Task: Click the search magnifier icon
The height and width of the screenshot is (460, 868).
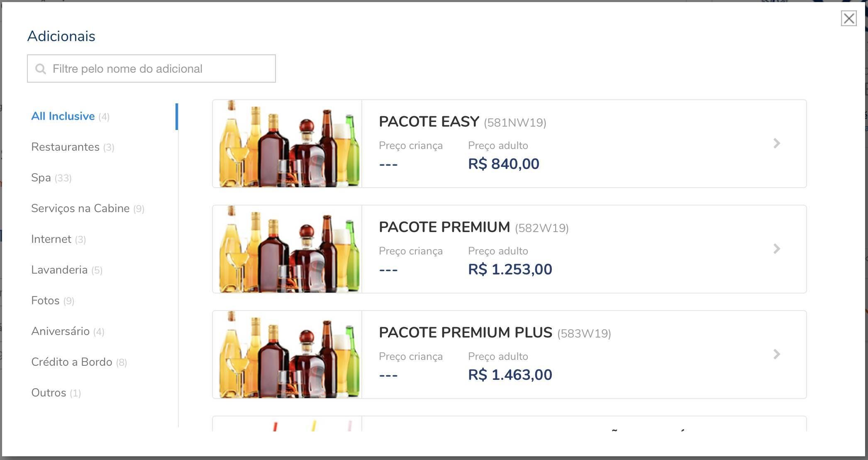Action: (40, 69)
